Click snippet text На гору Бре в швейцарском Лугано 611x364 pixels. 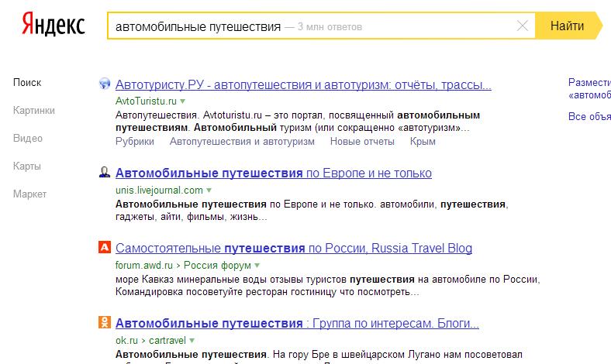(x=397, y=355)
